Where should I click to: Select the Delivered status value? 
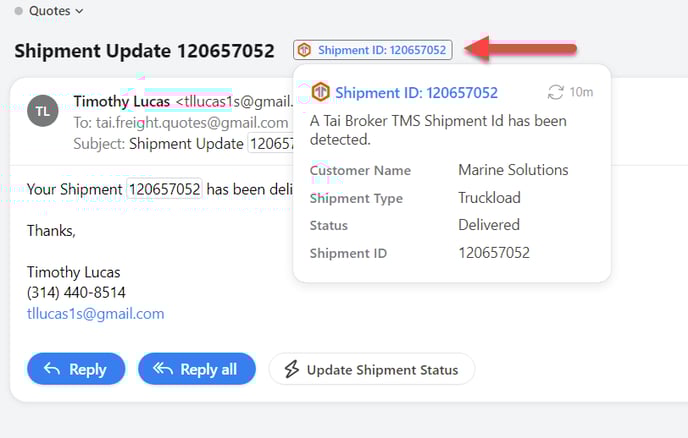[489, 225]
